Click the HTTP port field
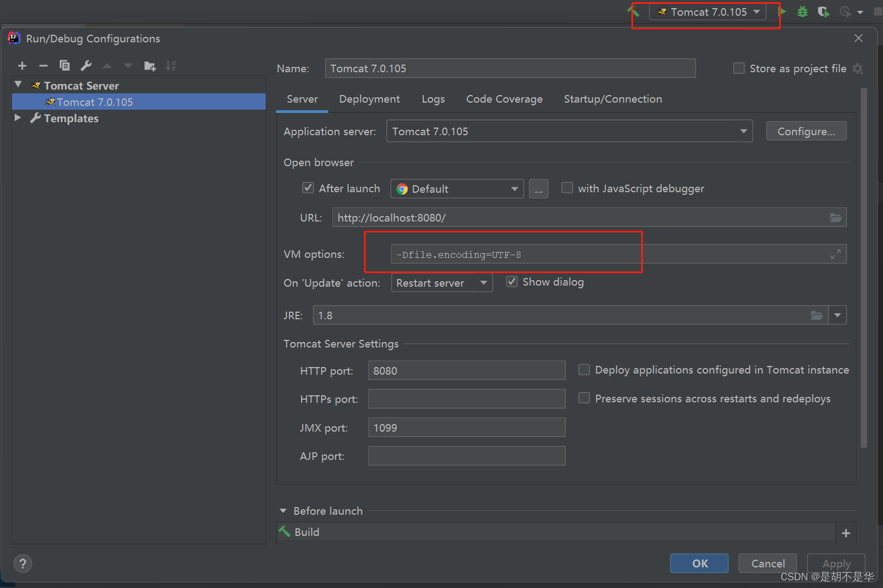Screen dimensions: 883x588 (x=467, y=370)
